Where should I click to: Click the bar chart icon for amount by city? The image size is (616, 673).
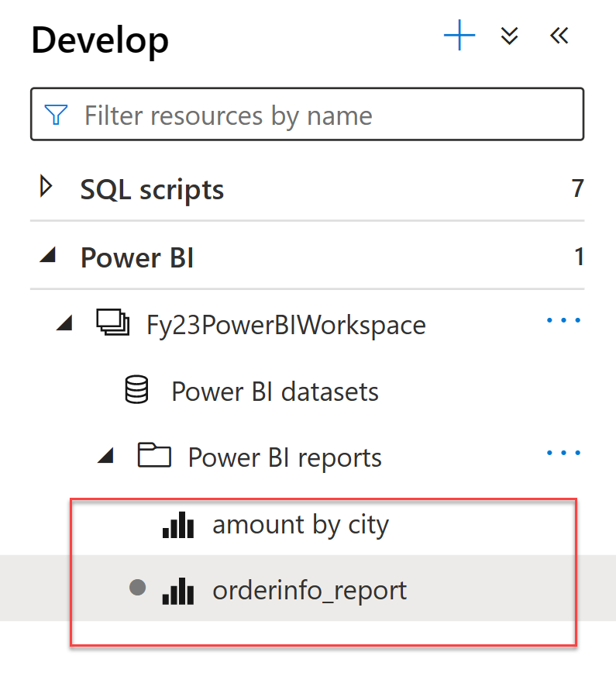[178, 524]
